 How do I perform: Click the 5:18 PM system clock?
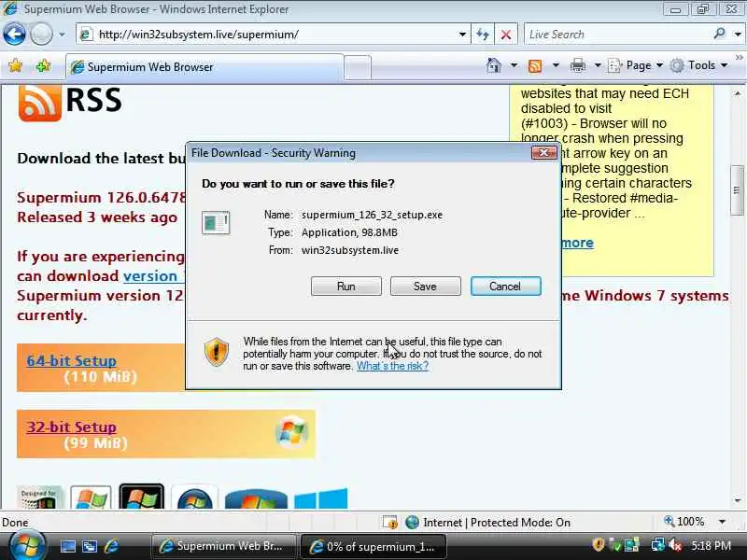(x=711, y=545)
